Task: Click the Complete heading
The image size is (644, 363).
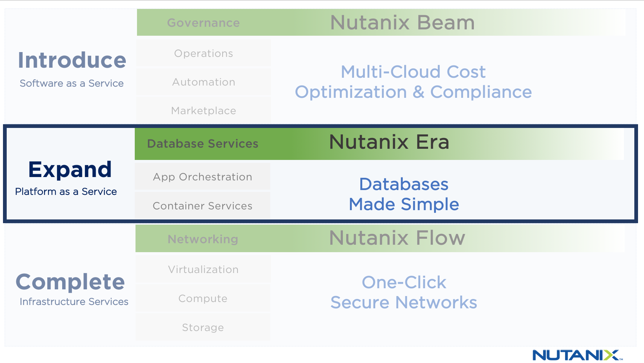Action: 70,282
